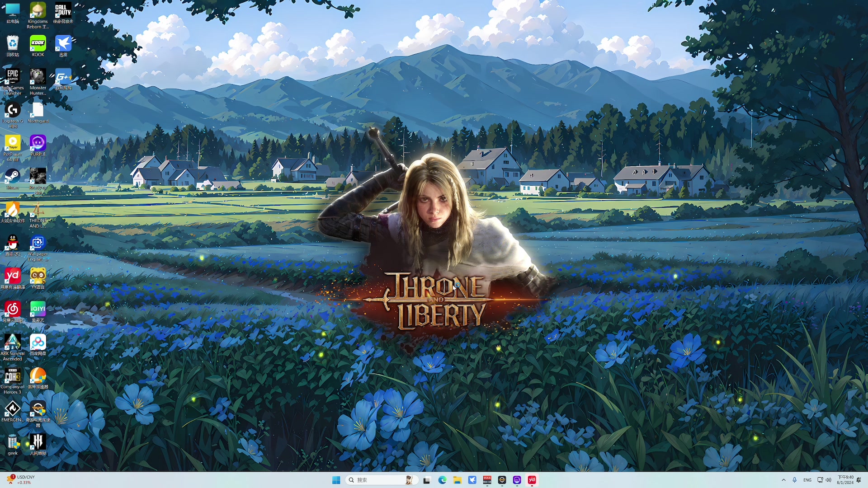Screen dimensions: 868x488
Task: Select the KOOK desktop icon
Action: click(x=38, y=44)
